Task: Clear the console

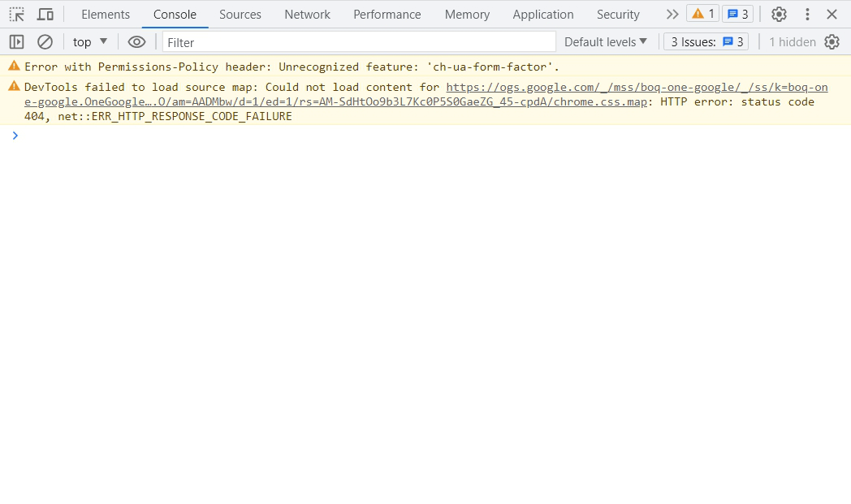Action: tap(45, 41)
